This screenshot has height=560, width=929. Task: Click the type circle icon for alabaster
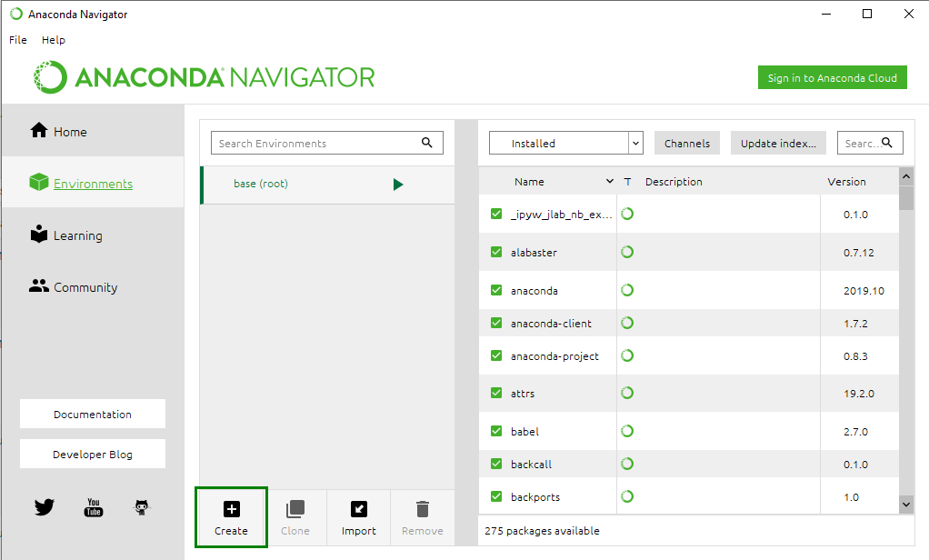[x=627, y=252]
